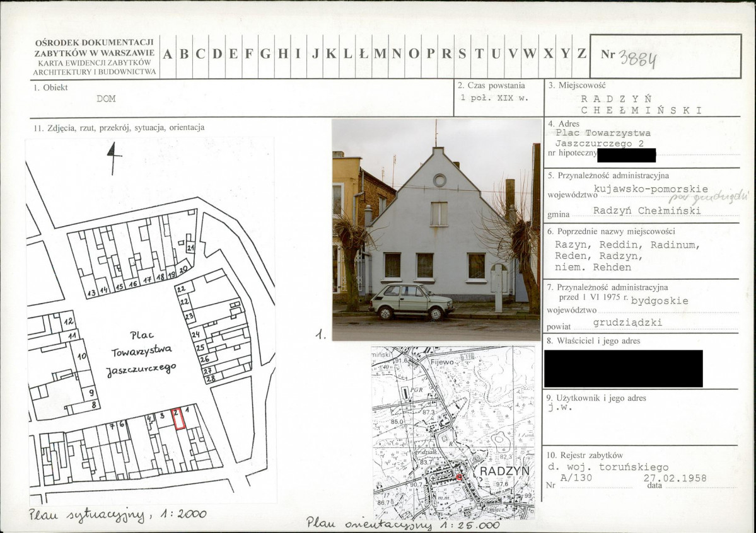Click the text 'niem. Rehden'
Image resolution: width=756 pixels, height=533 pixels.
(593, 268)
